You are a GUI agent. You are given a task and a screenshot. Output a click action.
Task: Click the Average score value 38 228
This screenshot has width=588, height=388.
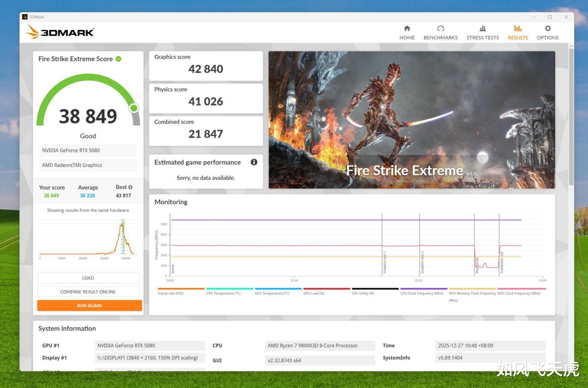coord(88,196)
